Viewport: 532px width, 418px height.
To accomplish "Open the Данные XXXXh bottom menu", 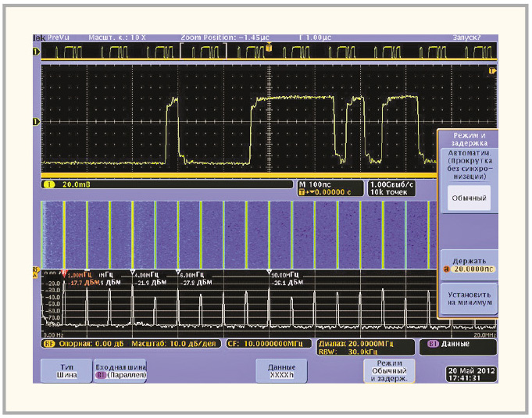I will (x=281, y=370).
